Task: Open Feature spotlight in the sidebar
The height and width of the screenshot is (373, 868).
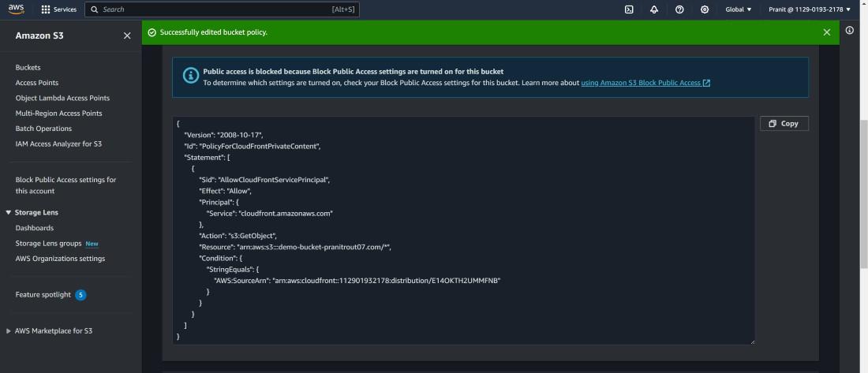Action: tap(43, 295)
